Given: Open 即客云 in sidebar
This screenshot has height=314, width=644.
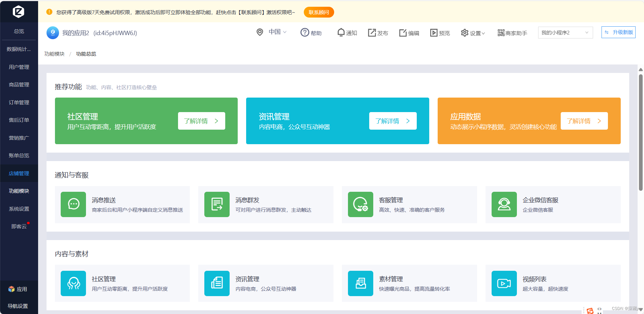Looking at the screenshot, I should coord(19,226).
